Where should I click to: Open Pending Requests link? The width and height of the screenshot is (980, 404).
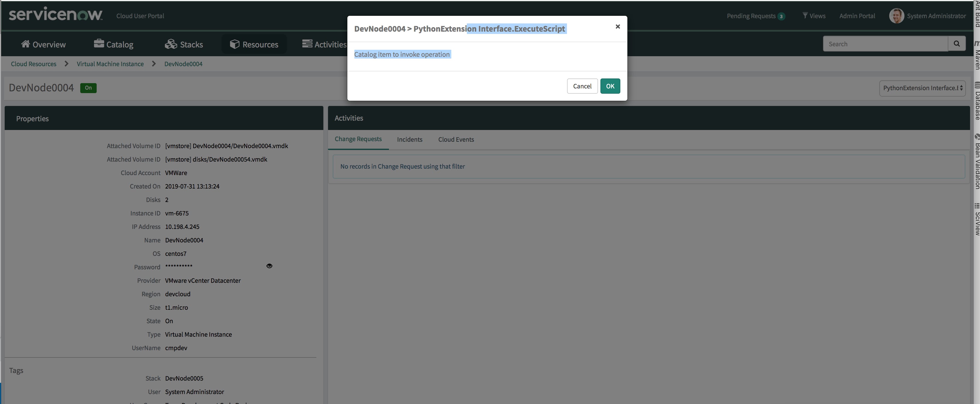pyautogui.click(x=751, y=16)
